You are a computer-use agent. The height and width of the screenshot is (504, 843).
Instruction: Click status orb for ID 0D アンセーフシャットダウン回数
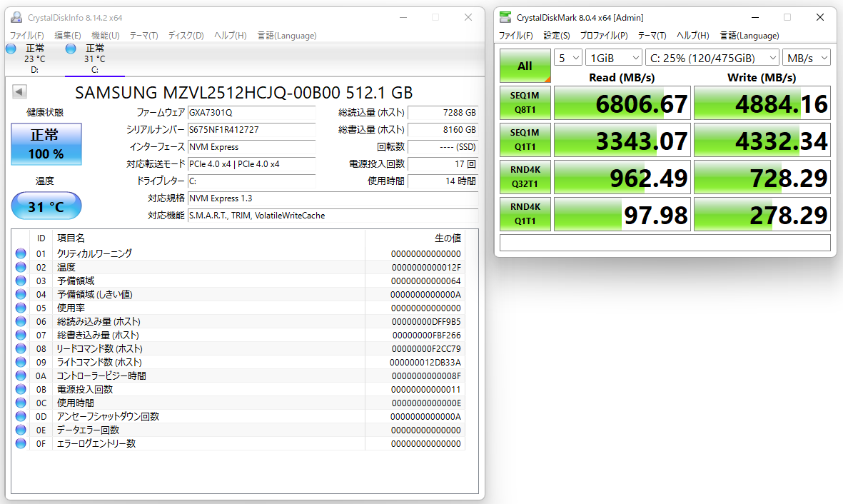(21, 416)
